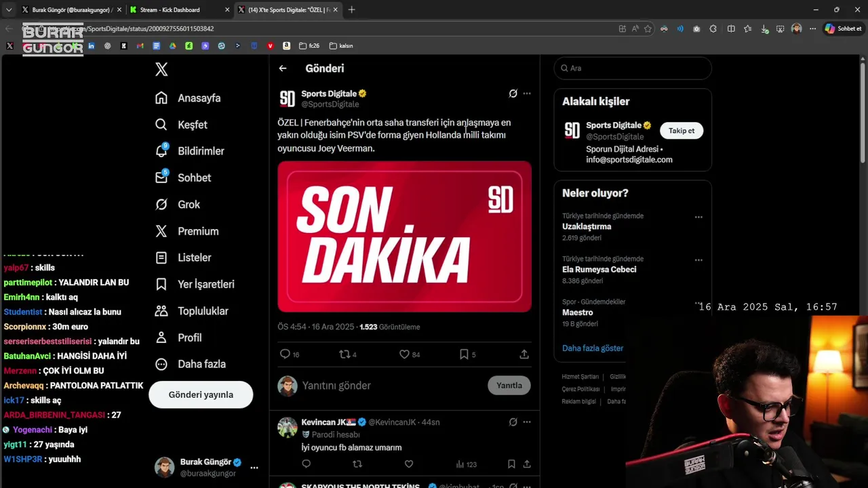Click the Grok icon on the Sports Digitale post
Viewport: 868px width, 488px height.
click(x=513, y=94)
